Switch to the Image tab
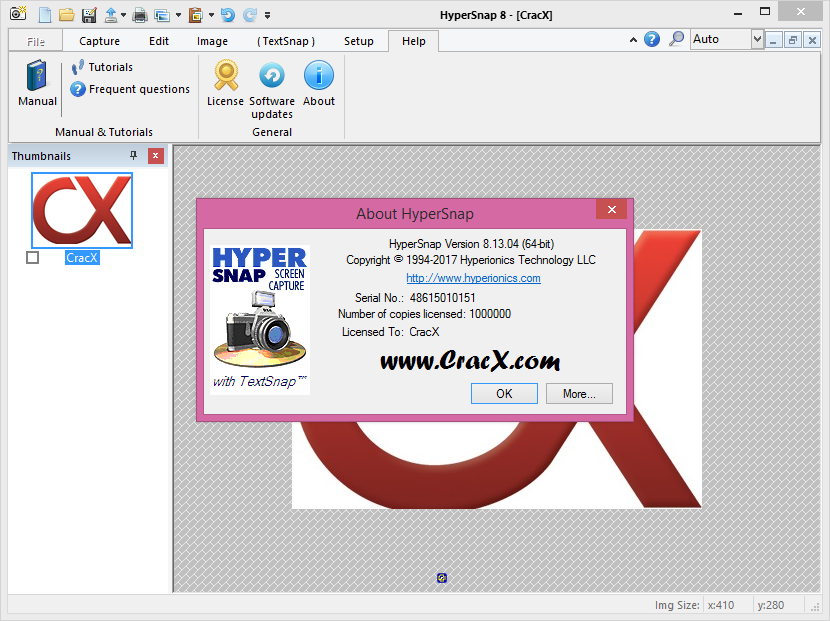The image size is (830, 621). tap(212, 41)
